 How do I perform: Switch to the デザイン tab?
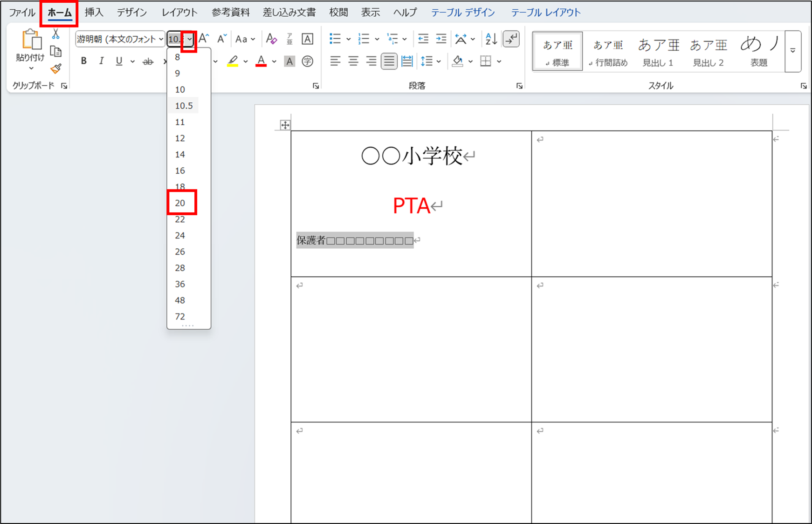click(132, 13)
